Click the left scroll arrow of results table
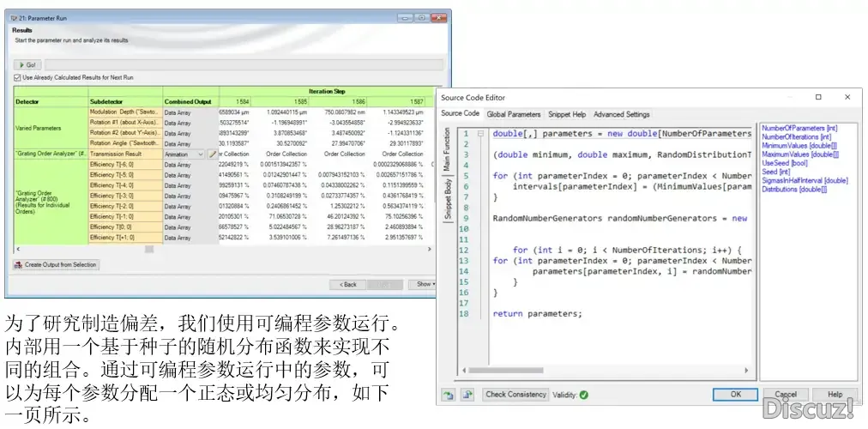868x429 pixels. click(18, 250)
